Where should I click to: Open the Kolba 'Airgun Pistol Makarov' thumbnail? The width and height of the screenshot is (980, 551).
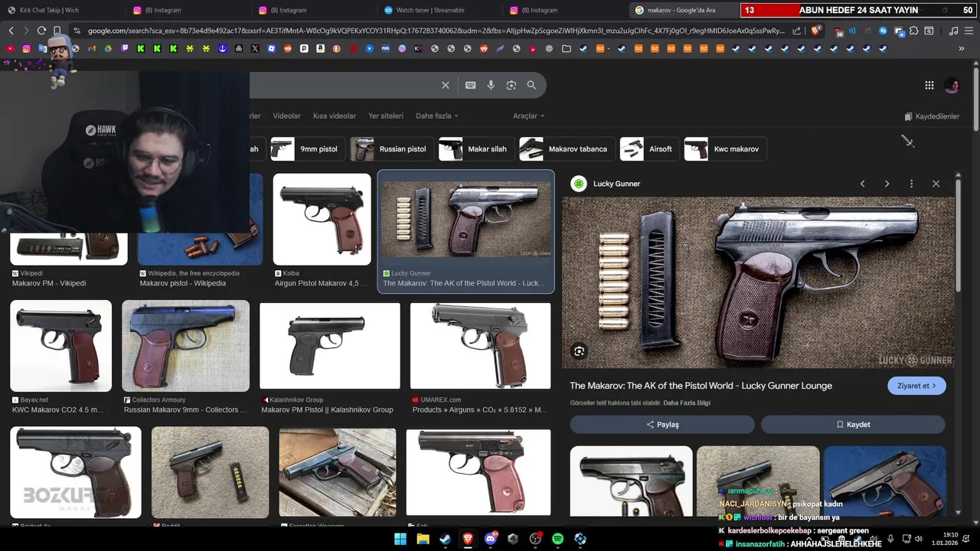pyautogui.click(x=322, y=220)
